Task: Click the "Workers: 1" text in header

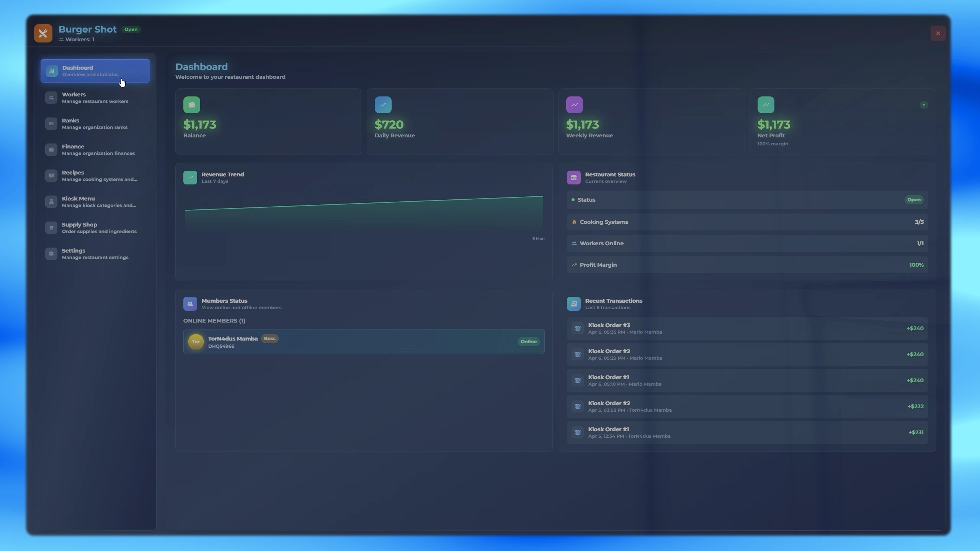Action: (80, 39)
